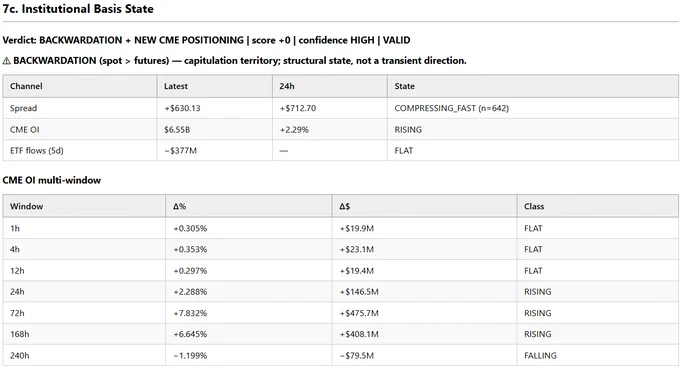Click the '−1.199%' value
680x366 pixels.
click(190, 355)
